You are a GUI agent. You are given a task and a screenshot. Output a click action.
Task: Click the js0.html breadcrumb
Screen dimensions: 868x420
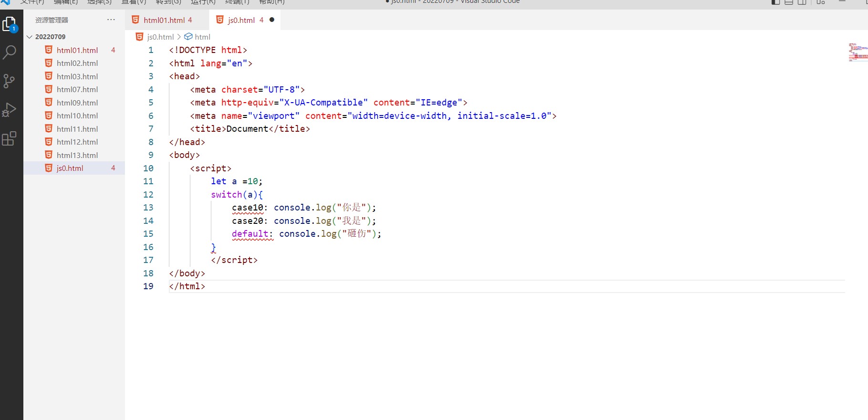pos(160,37)
